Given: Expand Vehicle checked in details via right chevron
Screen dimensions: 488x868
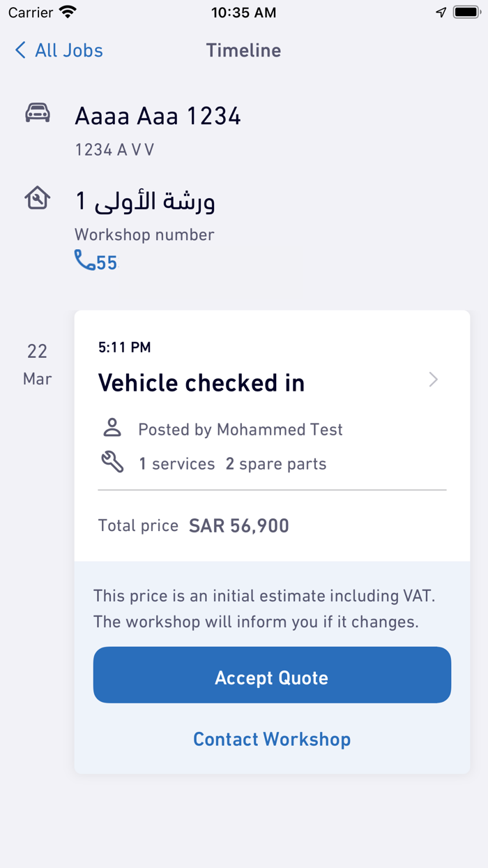Looking at the screenshot, I should pyautogui.click(x=433, y=379).
